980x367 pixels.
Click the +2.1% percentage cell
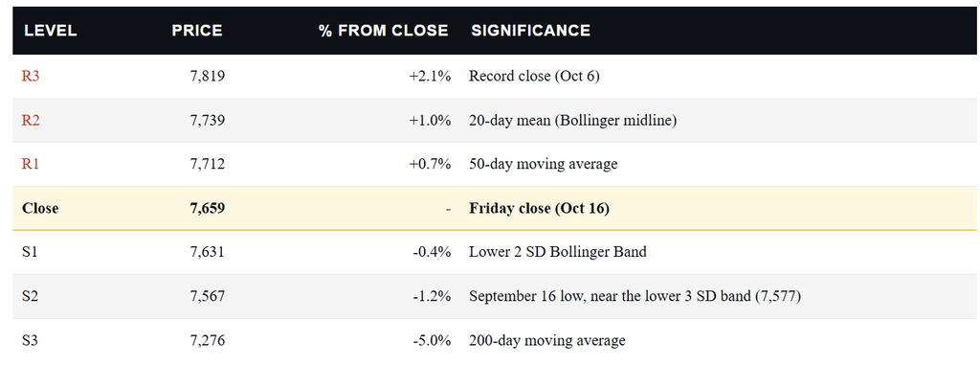point(430,77)
